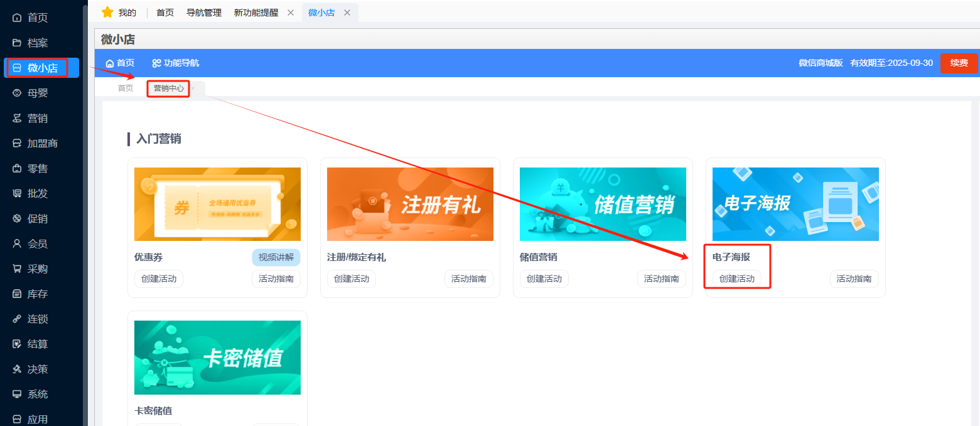Viewport: 980px width, 426px height.
Task: Click 活动指南 under 优惠券
Action: click(276, 279)
